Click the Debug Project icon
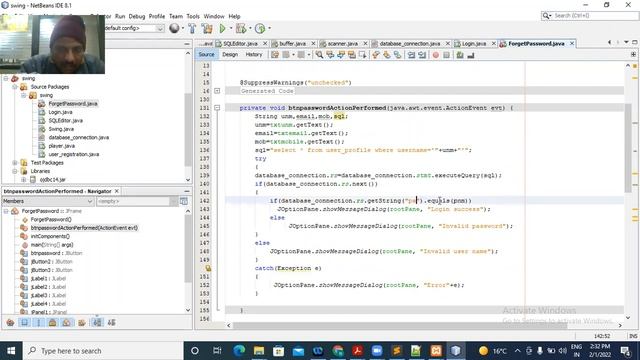 (241, 28)
